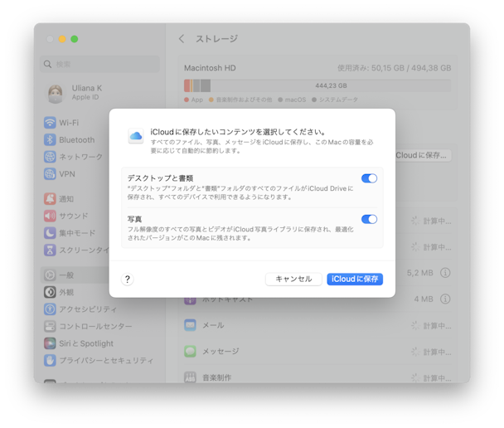Click the info icon next to 4 MB
Viewport: 504px width, 428px height.
(445, 299)
